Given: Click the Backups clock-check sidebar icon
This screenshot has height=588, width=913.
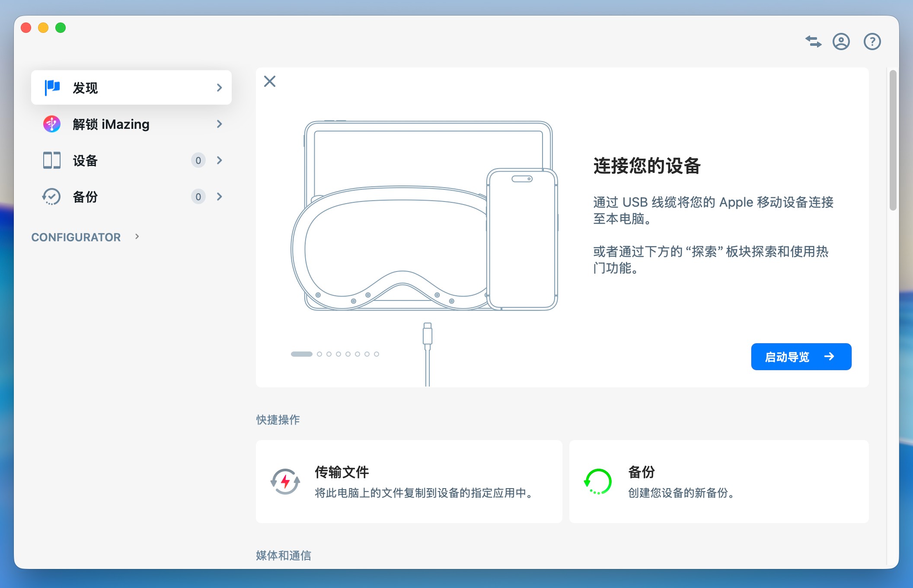Looking at the screenshot, I should click(52, 197).
